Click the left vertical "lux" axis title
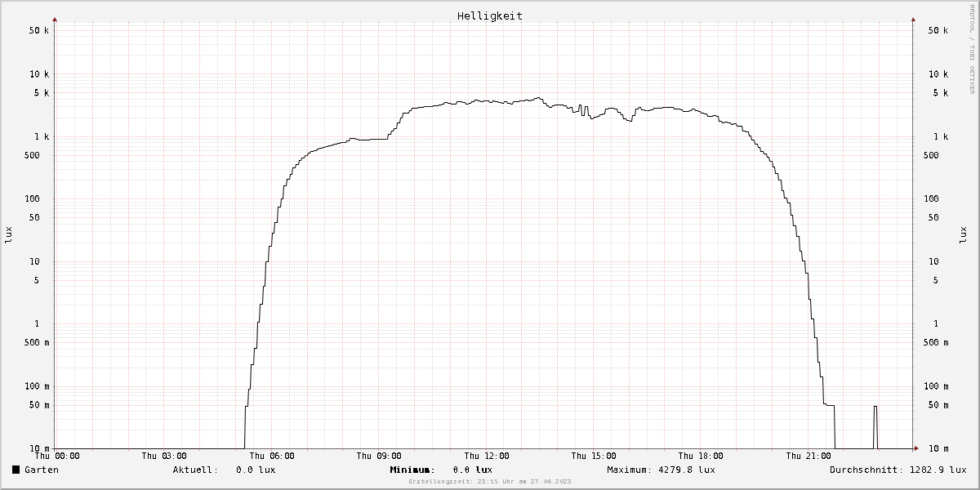The height and width of the screenshot is (490, 980). click(8, 235)
